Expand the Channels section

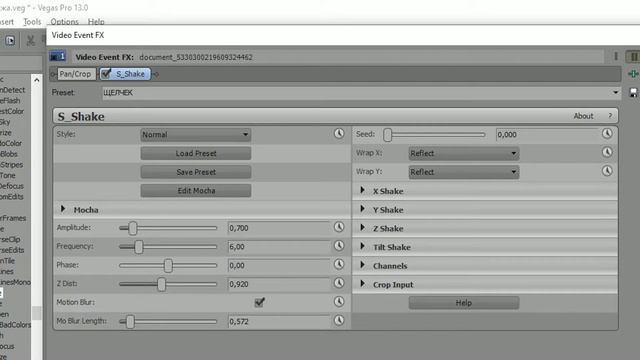(362, 265)
